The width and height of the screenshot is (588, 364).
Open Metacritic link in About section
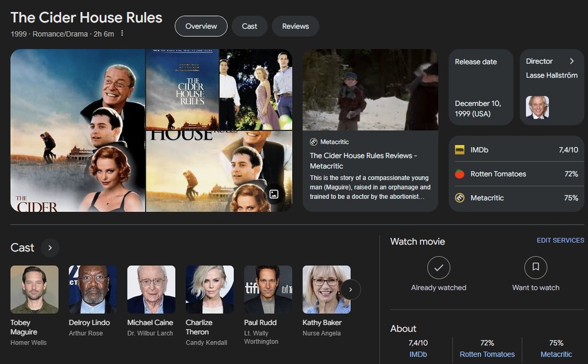pos(556,354)
